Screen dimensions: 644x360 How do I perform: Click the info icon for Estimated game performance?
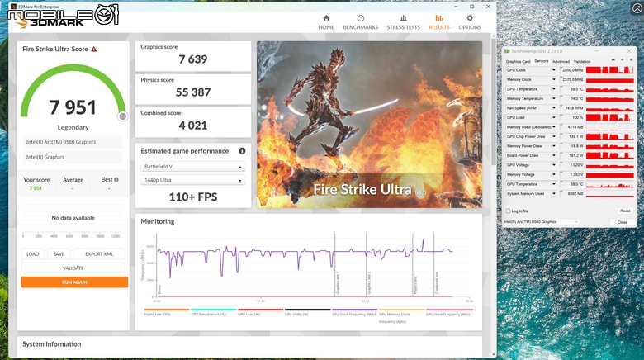click(x=242, y=151)
